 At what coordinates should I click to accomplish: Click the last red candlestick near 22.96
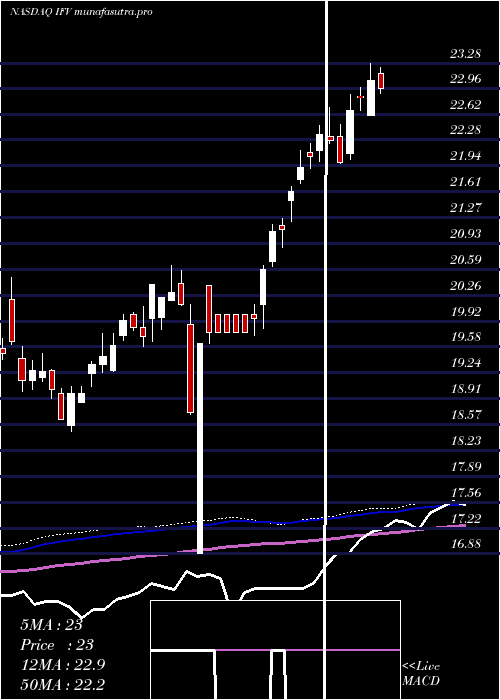pos(381,81)
